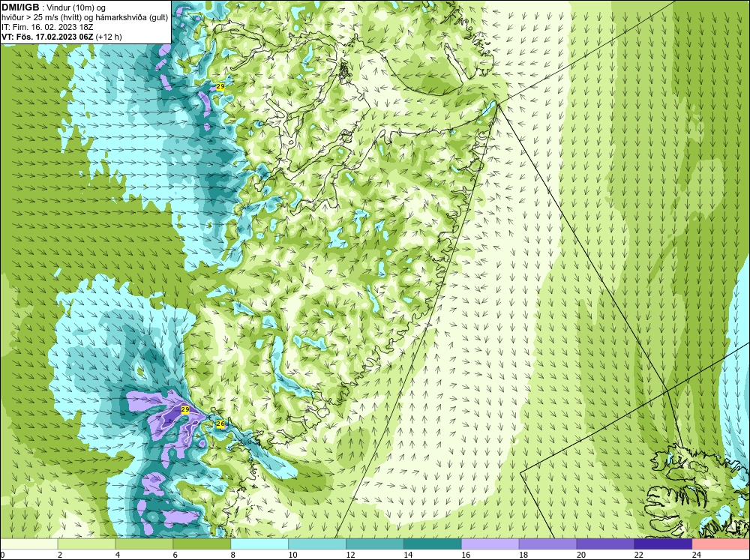The height and width of the screenshot is (560, 750).
Task: Click the scale number 4 under legend
Action: pyautogui.click(x=118, y=555)
